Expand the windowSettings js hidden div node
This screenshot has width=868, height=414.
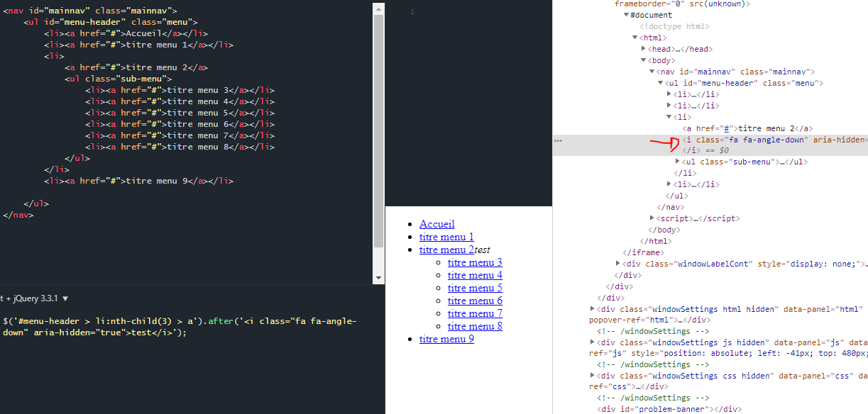(x=593, y=342)
